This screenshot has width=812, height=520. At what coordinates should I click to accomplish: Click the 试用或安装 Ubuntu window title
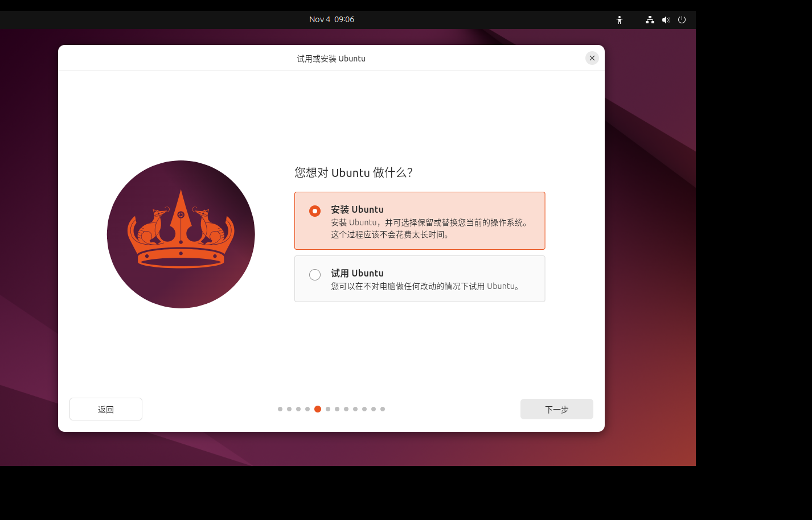(x=331, y=59)
